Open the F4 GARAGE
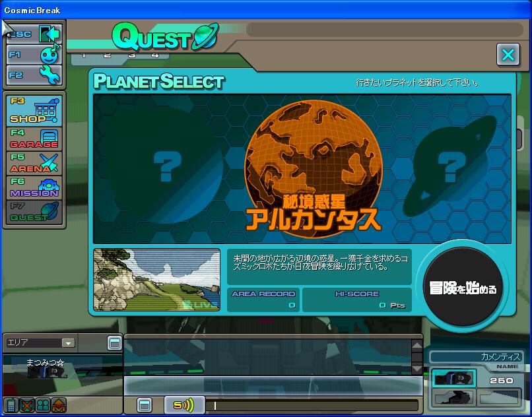The image size is (532, 417). coord(34,139)
